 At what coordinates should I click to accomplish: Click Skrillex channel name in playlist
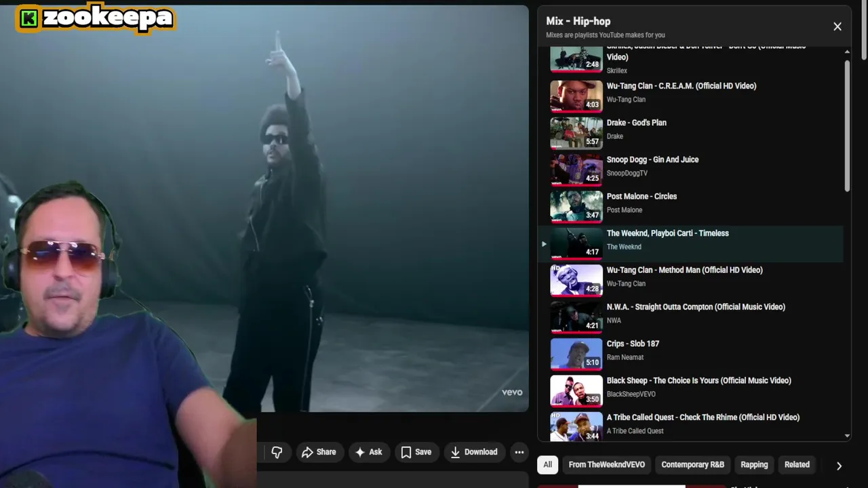(x=616, y=70)
